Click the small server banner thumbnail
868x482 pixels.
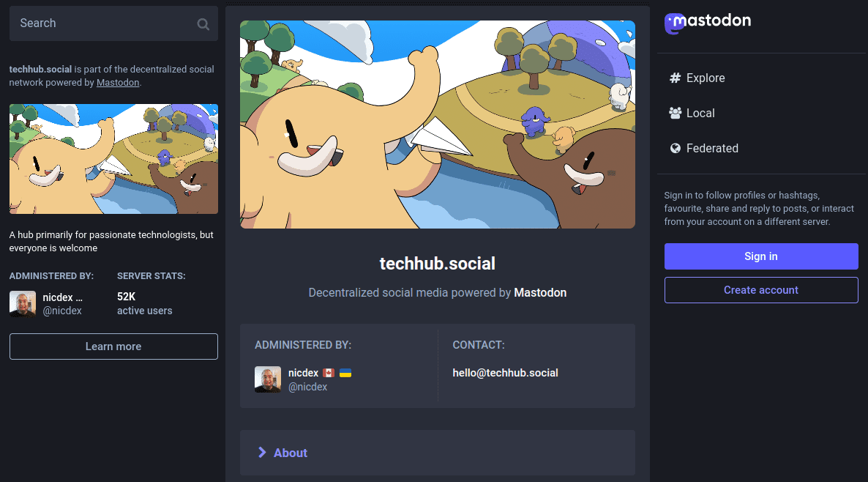pos(113,159)
